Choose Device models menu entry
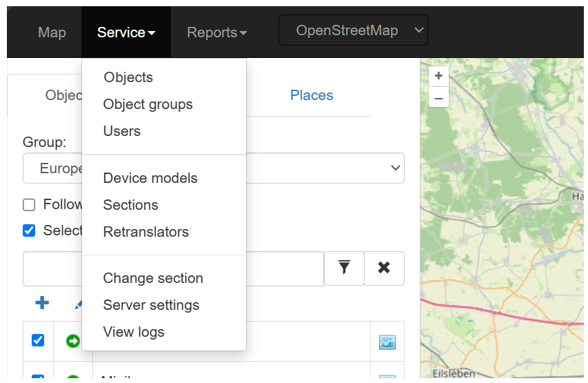The height and width of the screenshot is (383, 588). (x=150, y=178)
